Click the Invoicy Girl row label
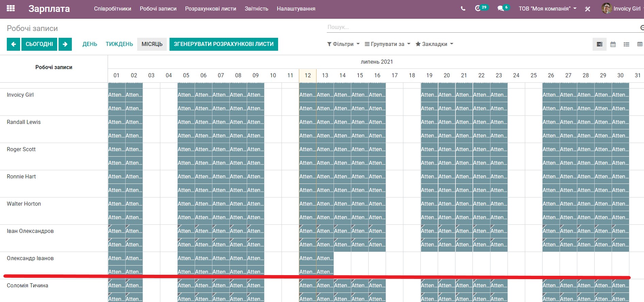Viewport: 644px width, 302px height. pyautogui.click(x=20, y=95)
